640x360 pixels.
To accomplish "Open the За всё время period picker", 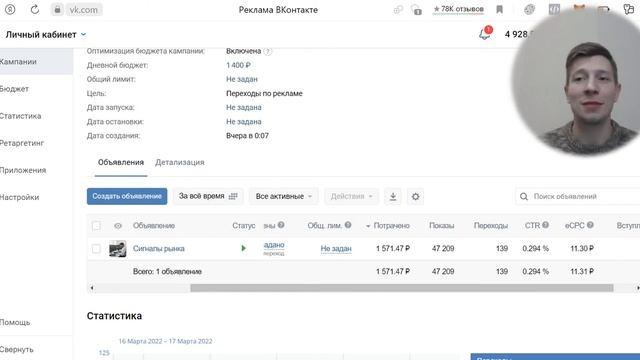I will pyautogui.click(x=208, y=196).
